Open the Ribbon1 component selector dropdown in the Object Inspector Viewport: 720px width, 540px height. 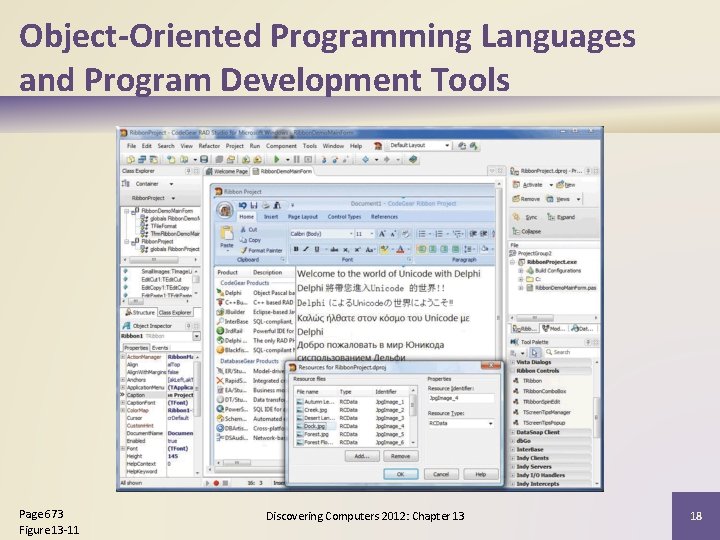(x=197, y=337)
